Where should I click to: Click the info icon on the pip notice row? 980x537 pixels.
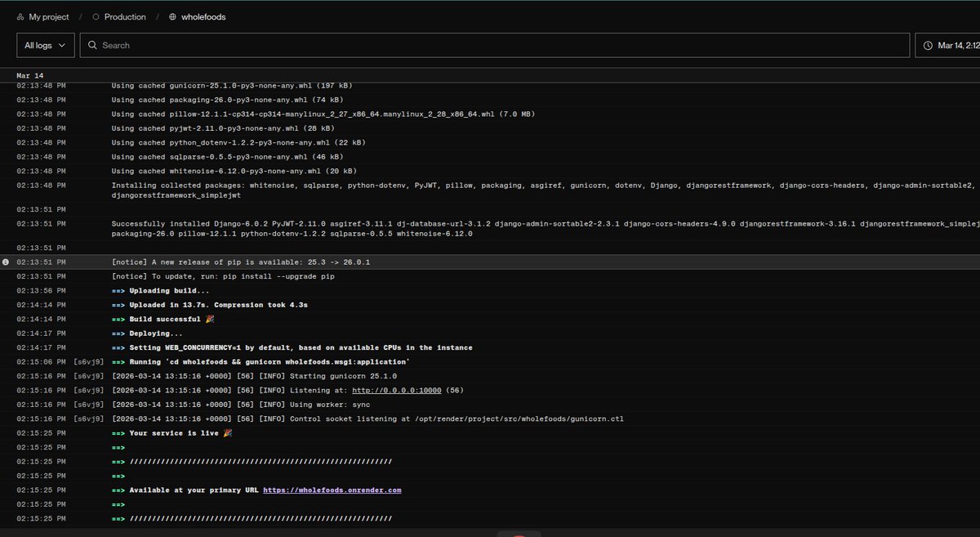[x=6, y=262]
